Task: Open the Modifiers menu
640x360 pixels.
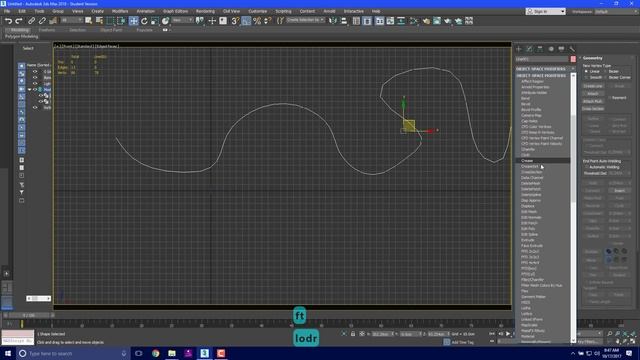Action: [x=120, y=11]
